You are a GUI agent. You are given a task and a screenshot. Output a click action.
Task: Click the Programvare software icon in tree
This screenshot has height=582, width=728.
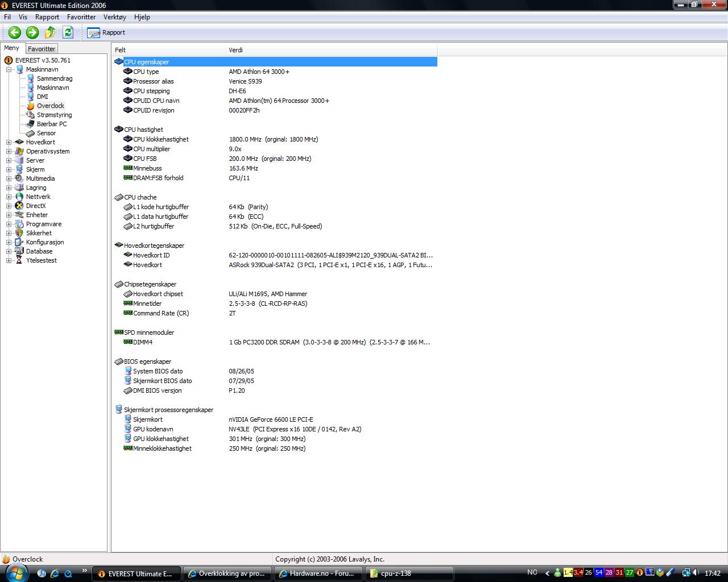pos(19,224)
